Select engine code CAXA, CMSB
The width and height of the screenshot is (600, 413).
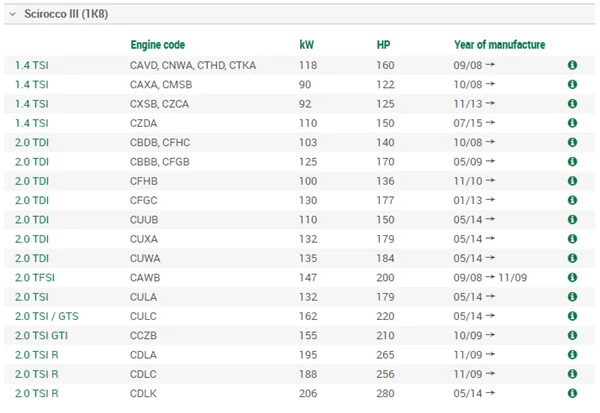(x=161, y=85)
